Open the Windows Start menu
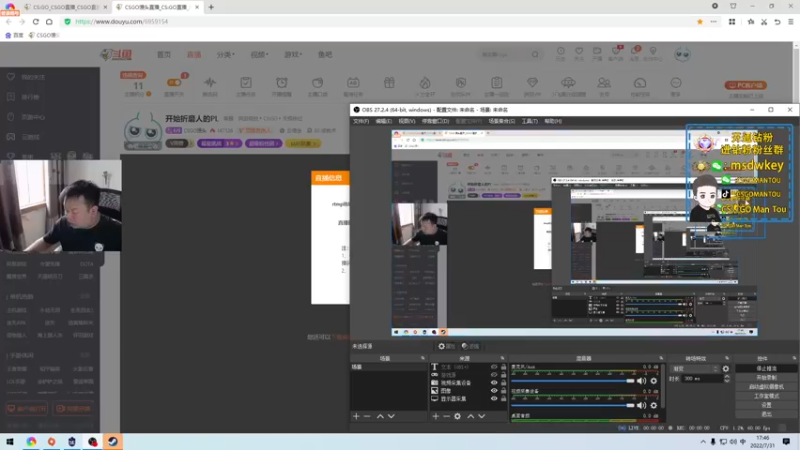The image size is (800, 450). [10, 441]
